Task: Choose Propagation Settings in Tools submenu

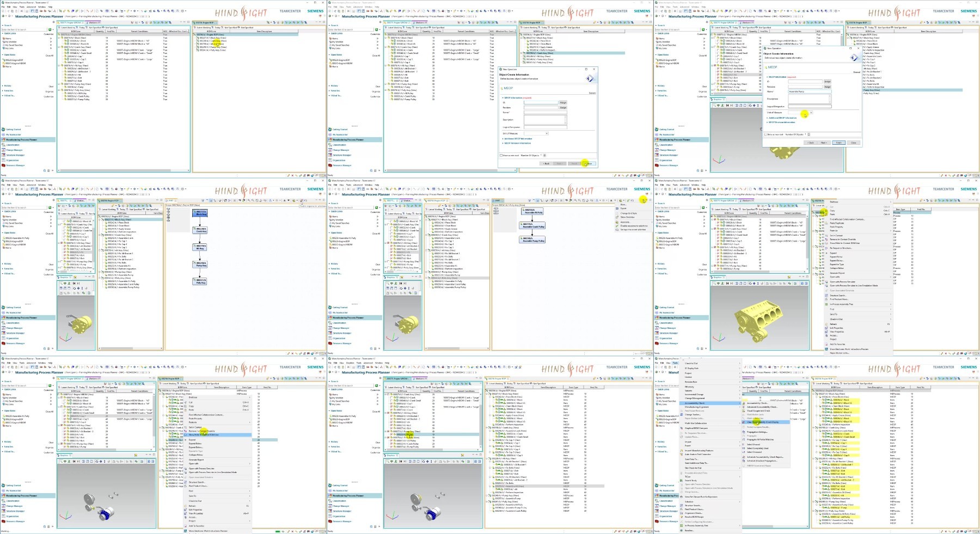Action: [x=757, y=432]
